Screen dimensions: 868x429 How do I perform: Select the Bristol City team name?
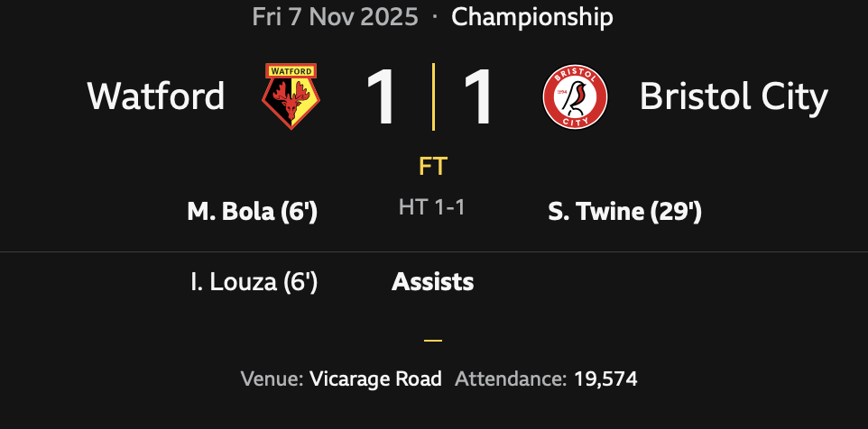pos(733,97)
